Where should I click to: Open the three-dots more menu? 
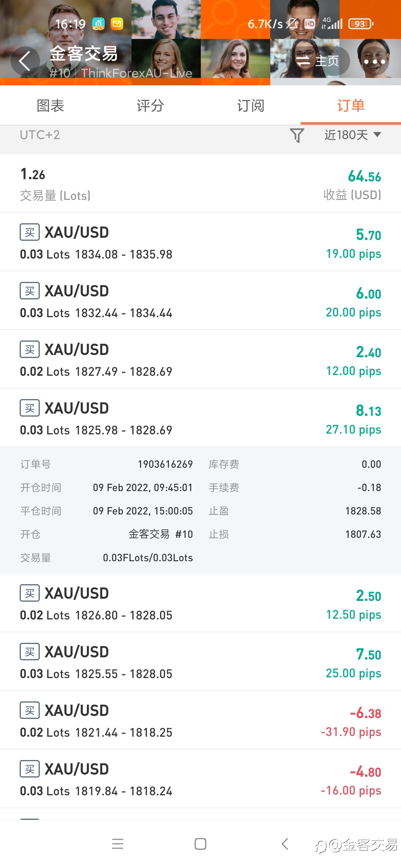coord(374,62)
